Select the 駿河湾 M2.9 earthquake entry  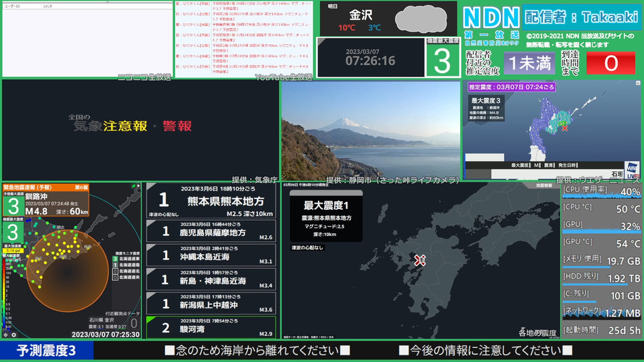point(211,328)
